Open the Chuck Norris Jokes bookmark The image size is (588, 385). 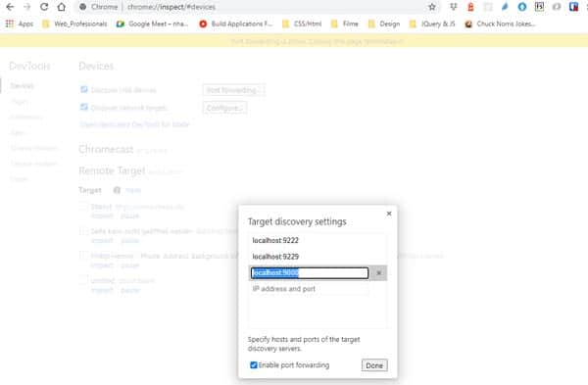coord(500,24)
